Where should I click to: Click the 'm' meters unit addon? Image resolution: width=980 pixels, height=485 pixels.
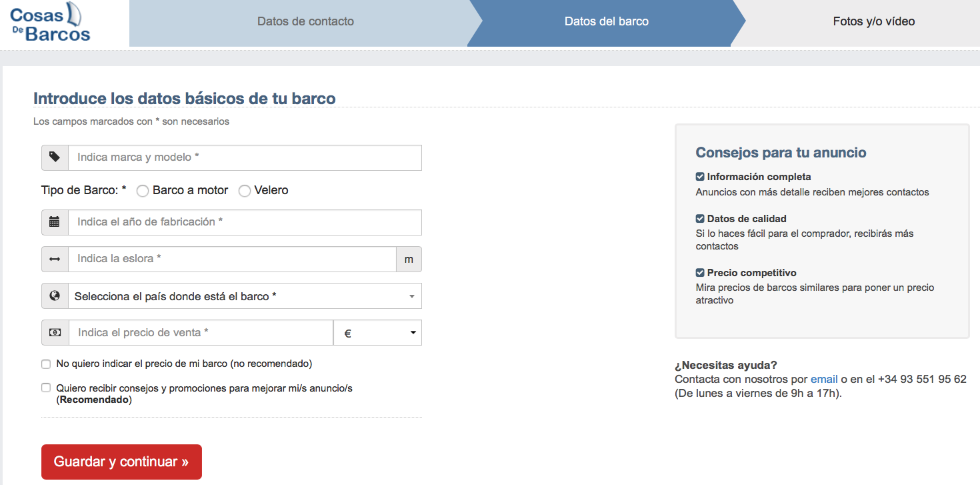(409, 259)
